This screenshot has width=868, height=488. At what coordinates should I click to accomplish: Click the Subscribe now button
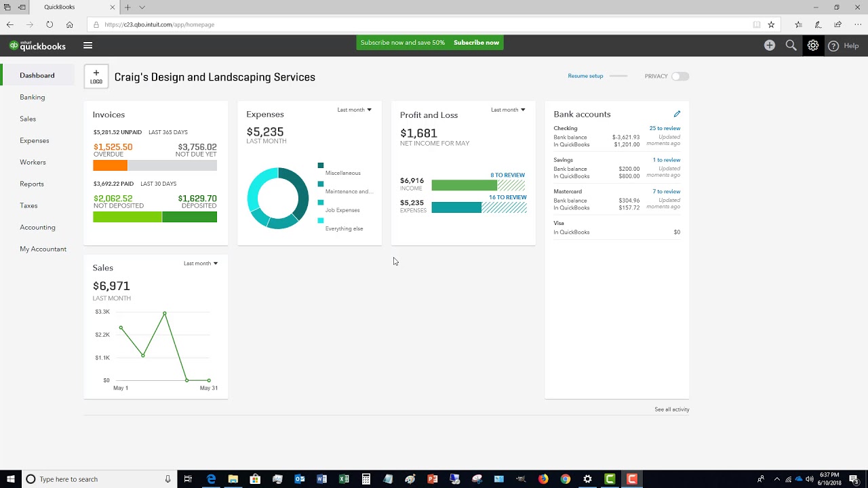[x=476, y=43]
